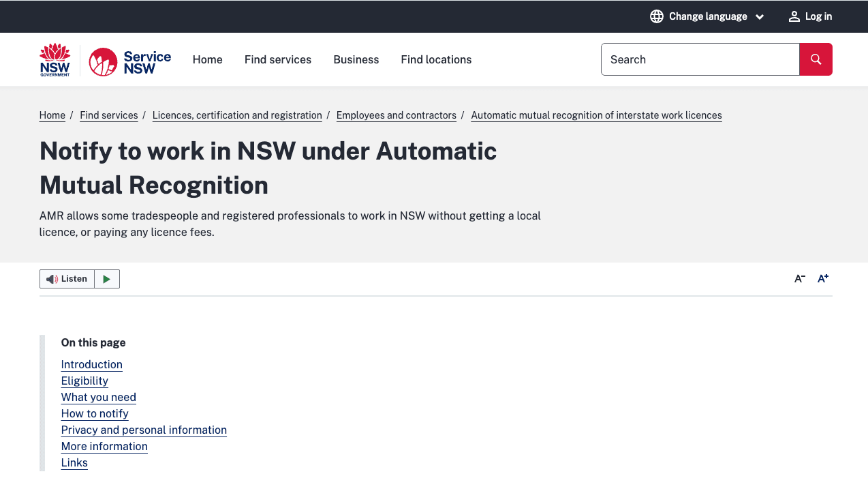
Task: Follow the Employees and contractors breadcrumb
Action: [x=397, y=115]
